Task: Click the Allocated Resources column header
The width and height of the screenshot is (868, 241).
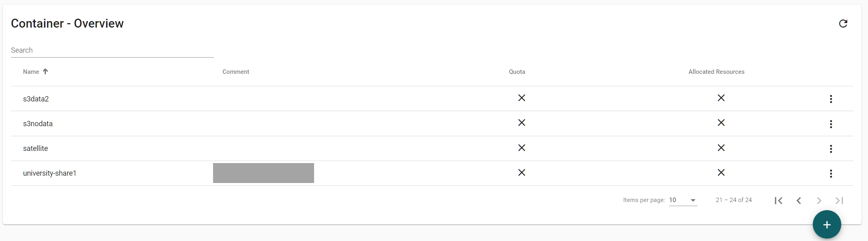Action: (716, 72)
